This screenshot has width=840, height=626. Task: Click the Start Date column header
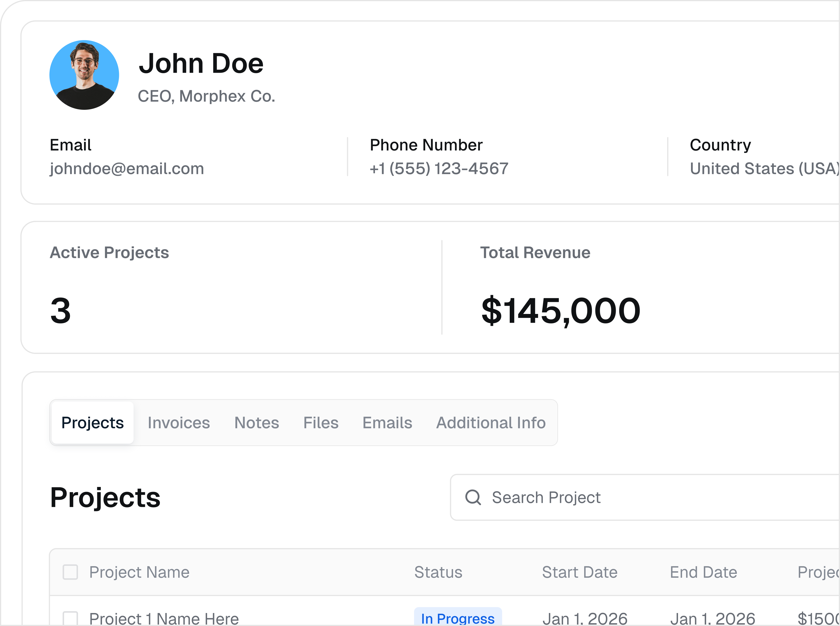[x=580, y=572]
